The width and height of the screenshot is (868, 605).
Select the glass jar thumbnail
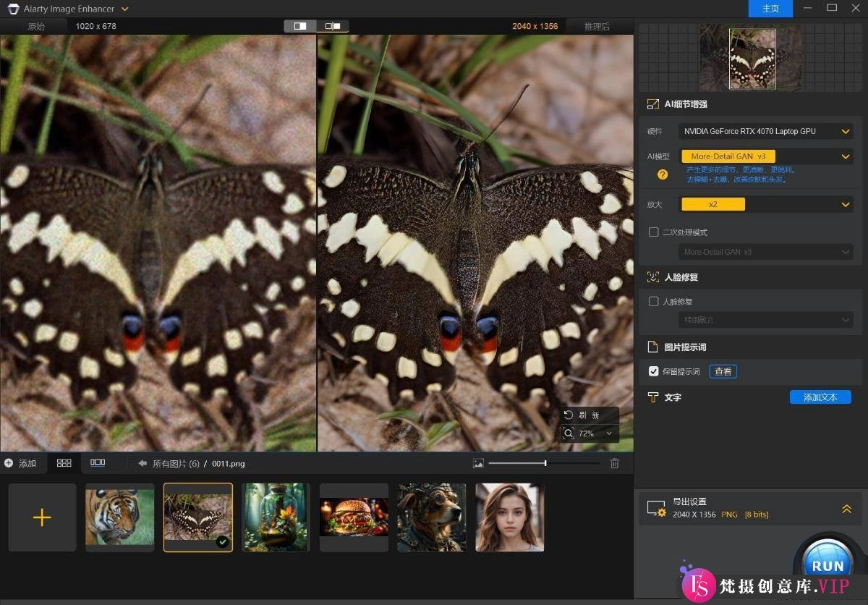pyautogui.click(x=276, y=517)
